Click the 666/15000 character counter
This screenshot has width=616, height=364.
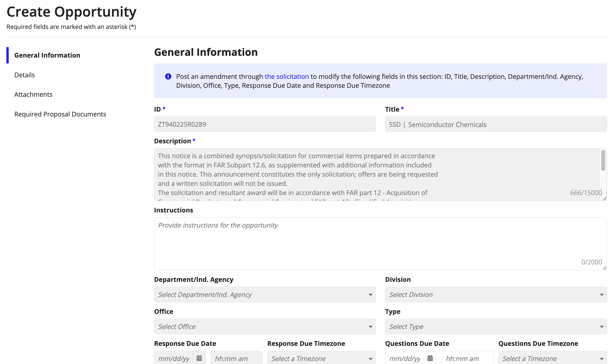pos(586,193)
